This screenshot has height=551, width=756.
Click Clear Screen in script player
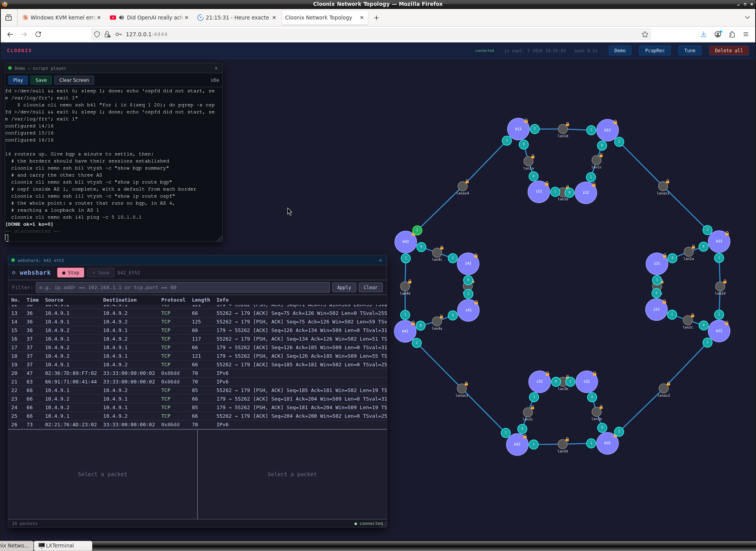coord(74,80)
